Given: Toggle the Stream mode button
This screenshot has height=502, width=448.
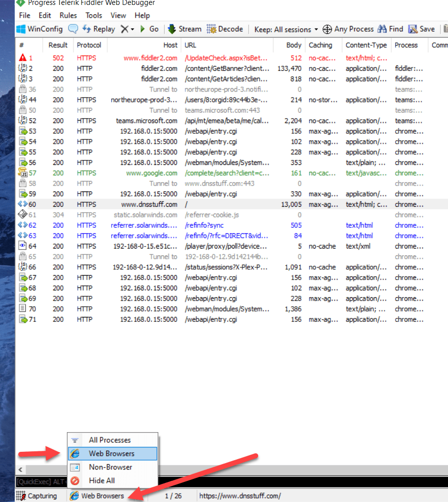Looking at the screenshot, I should coord(184,29).
